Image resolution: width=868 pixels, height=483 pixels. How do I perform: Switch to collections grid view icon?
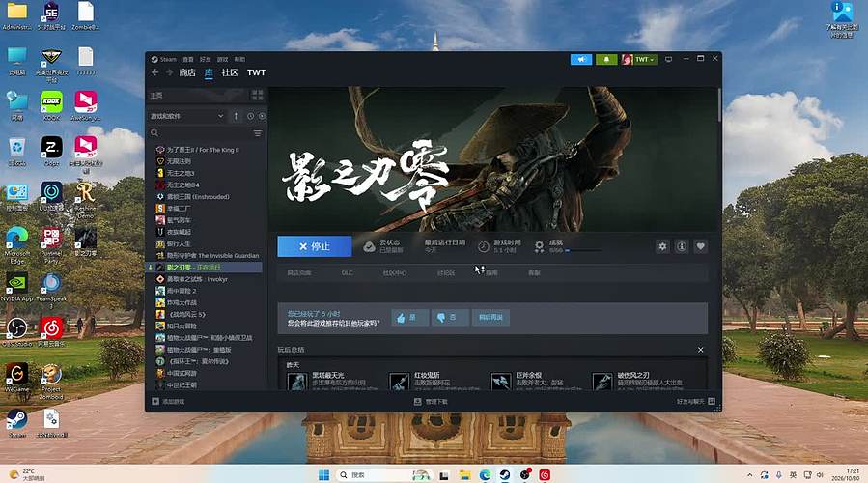258,96
